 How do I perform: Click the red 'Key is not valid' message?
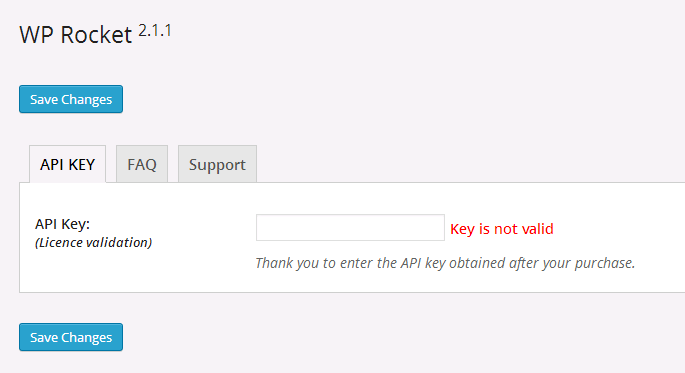click(x=502, y=229)
